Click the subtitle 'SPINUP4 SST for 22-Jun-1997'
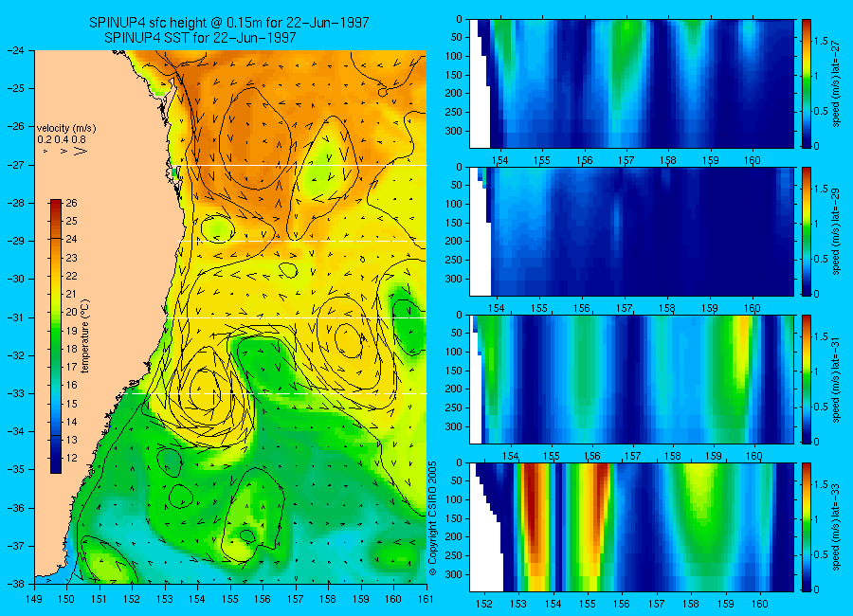This screenshot has width=853, height=616. point(200,38)
